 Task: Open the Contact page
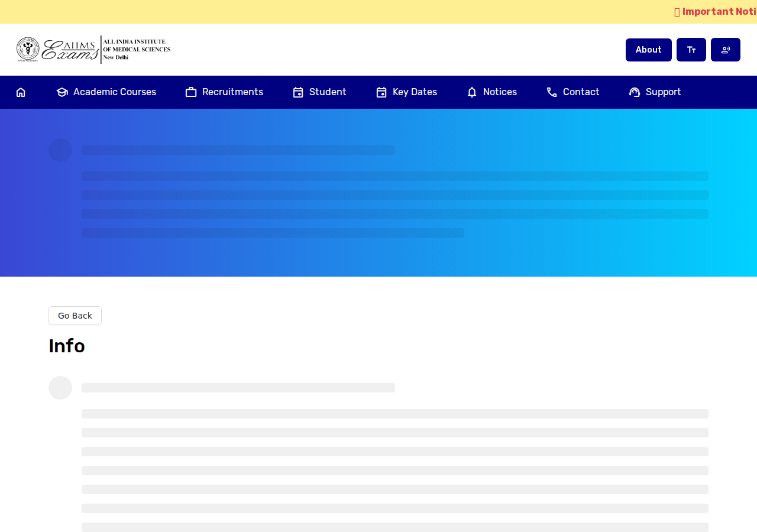pos(573,92)
